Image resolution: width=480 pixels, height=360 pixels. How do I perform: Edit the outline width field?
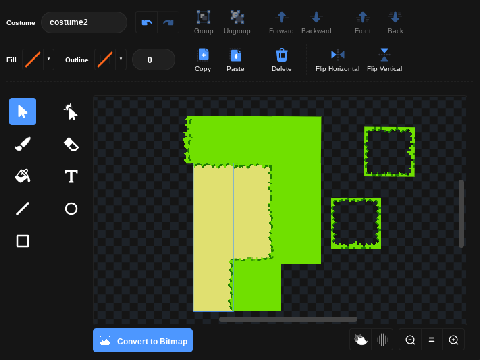(x=153, y=60)
